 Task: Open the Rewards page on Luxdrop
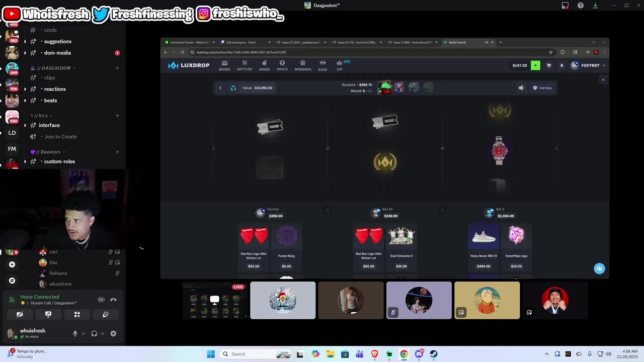click(x=302, y=65)
